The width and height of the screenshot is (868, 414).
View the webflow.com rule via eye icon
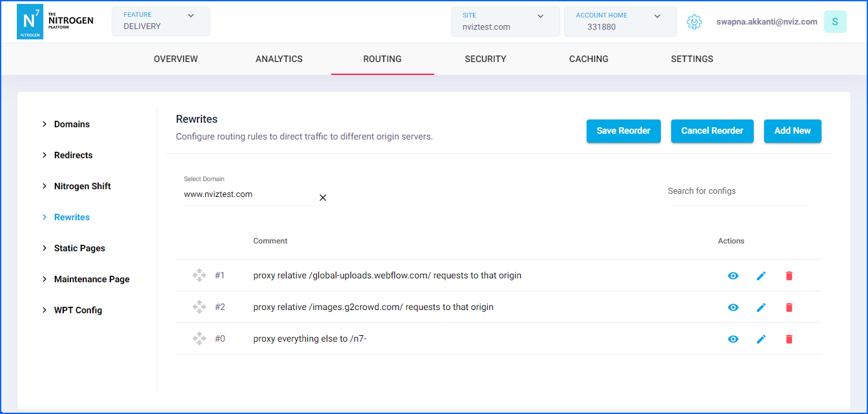pos(733,276)
